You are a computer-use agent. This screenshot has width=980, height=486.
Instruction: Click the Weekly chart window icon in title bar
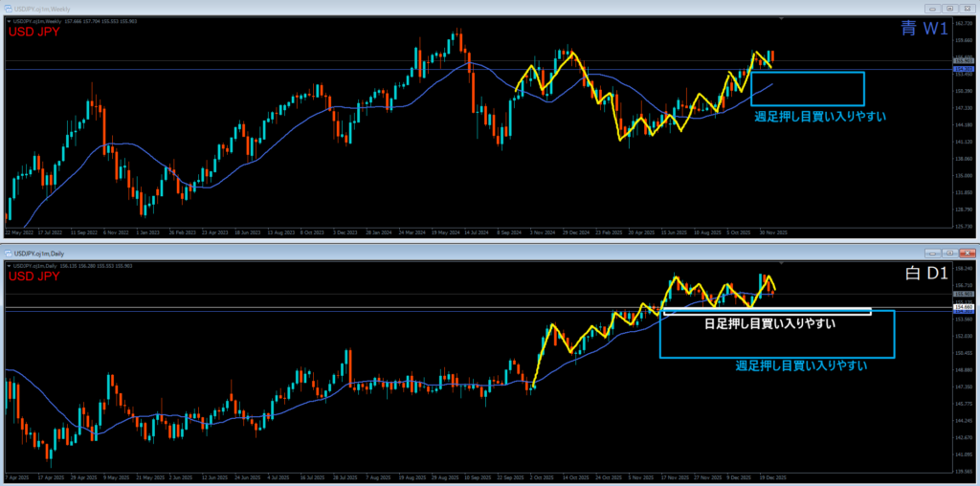pos(9,10)
